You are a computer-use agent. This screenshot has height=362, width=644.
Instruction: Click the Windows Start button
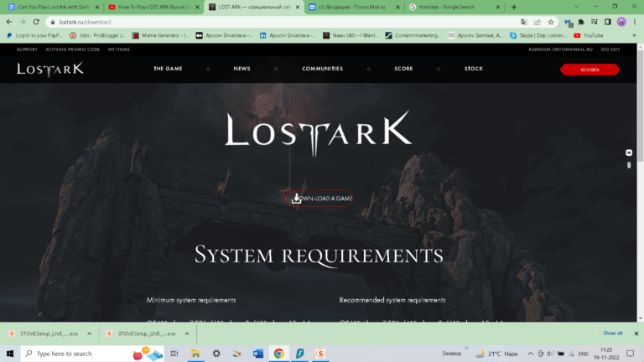point(9,354)
